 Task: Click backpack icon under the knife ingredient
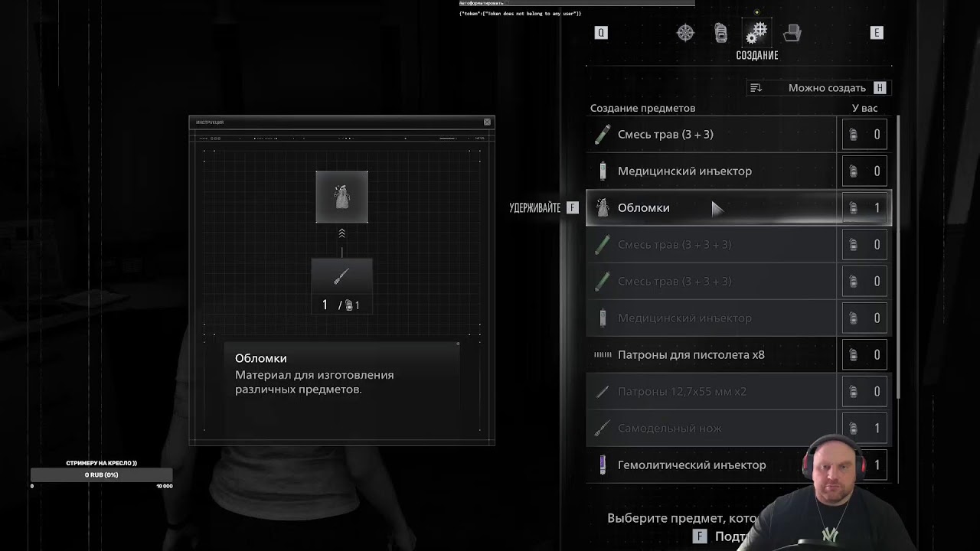(349, 305)
